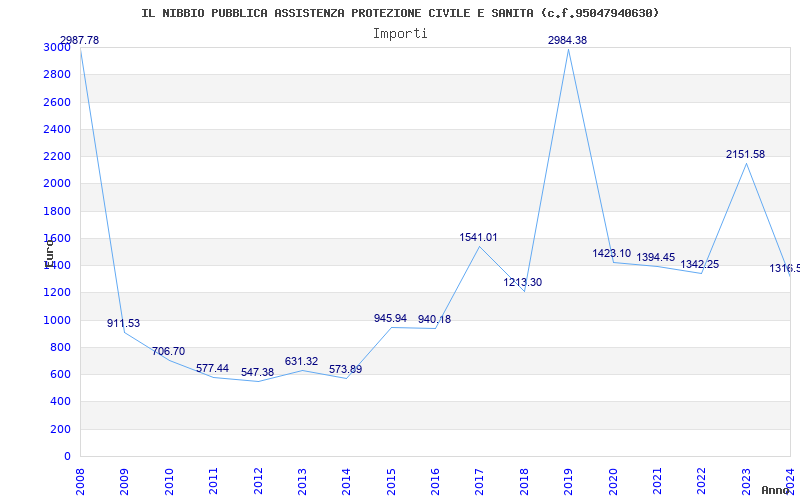Select data label 2151.58
Viewport: 800px width, 500px height.
tap(745, 155)
